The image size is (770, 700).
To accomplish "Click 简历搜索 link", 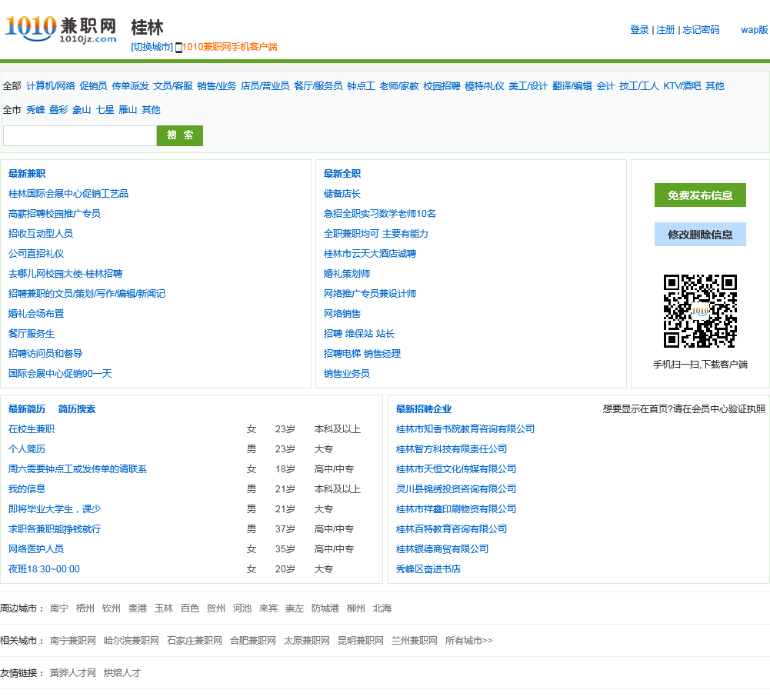I will 77,408.
